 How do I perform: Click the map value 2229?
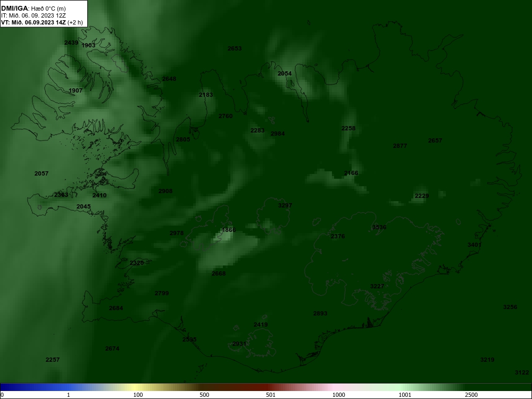(x=422, y=196)
